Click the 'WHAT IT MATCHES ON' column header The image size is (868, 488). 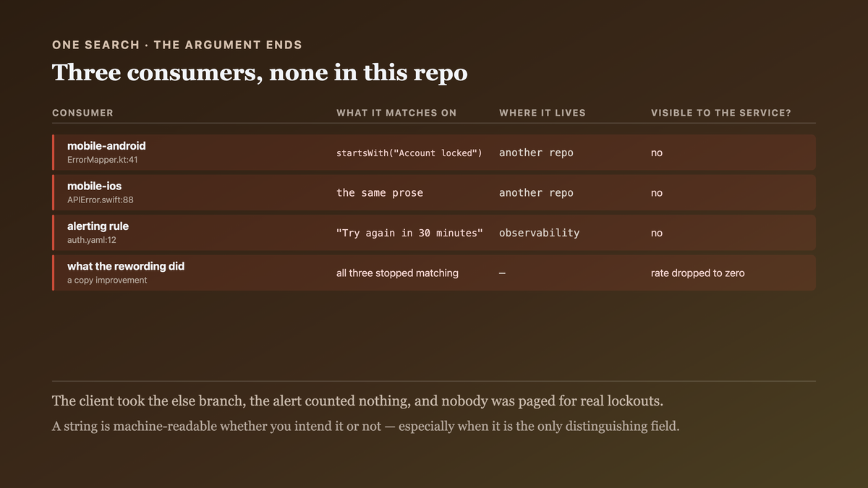(x=396, y=113)
